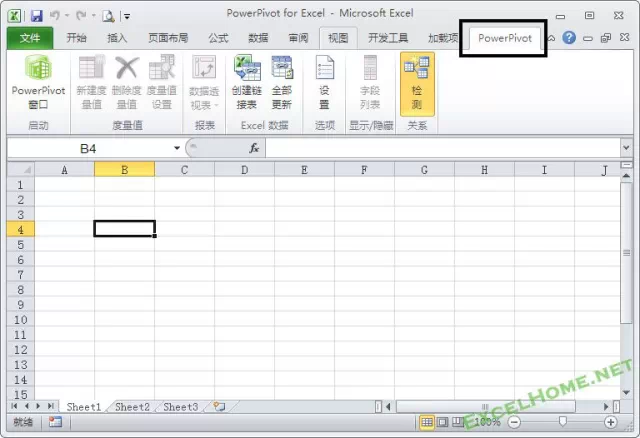Expand the formula bar with the chevron
The width and height of the screenshot is (640, 438).
coord(627,147)
